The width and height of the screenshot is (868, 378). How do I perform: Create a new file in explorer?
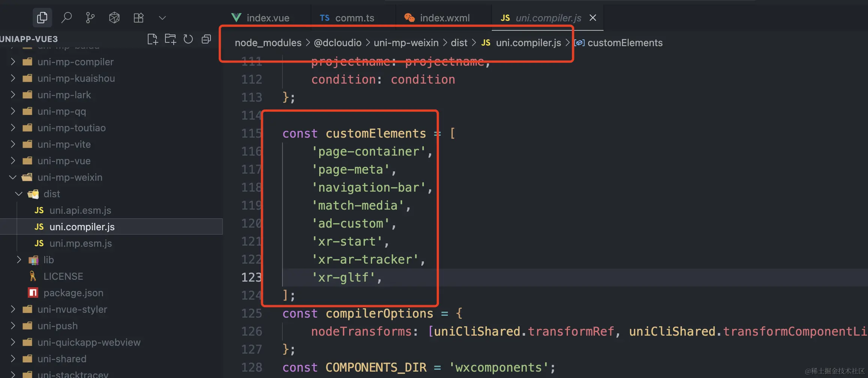click(x=152, y=39)
